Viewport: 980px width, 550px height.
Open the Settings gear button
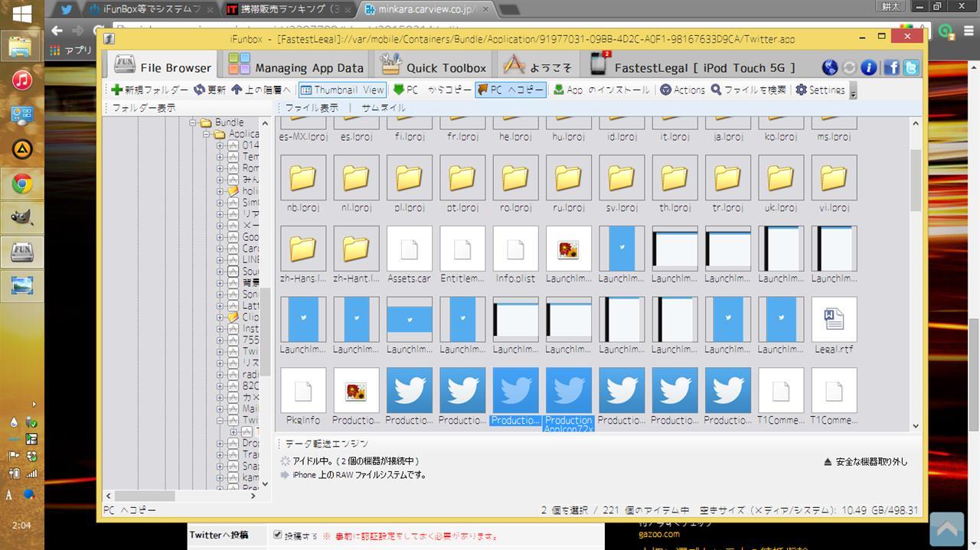[820, 89]
